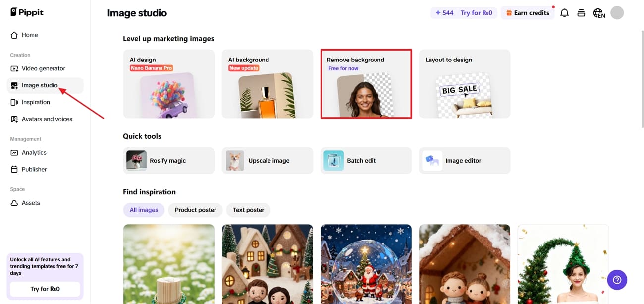
Task: Go to Video generator in sidebar
Action: point(43,68)
